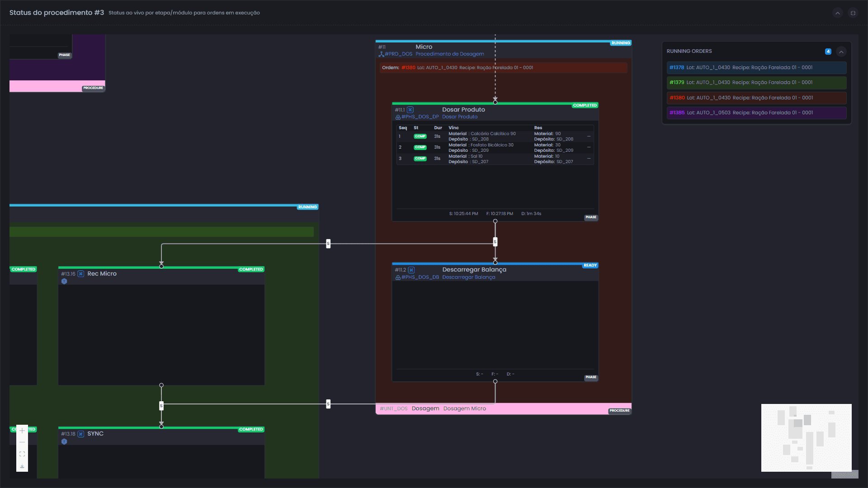This screenshot has height=488, width=868.
Task: Select running order #1385
Action: pyautogui.click(x=756, y=113)
